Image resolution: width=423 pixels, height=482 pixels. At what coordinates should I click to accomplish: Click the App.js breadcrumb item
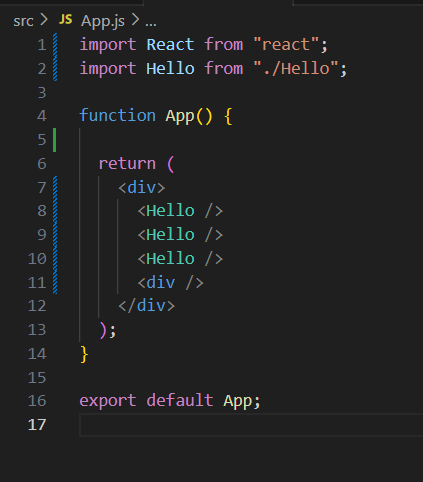103,21
